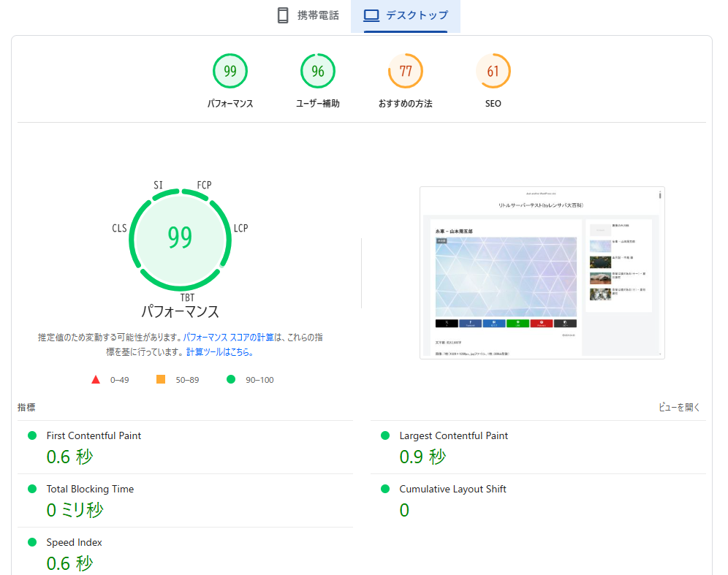Click the green dot beside Speed Index

(32, 542)
